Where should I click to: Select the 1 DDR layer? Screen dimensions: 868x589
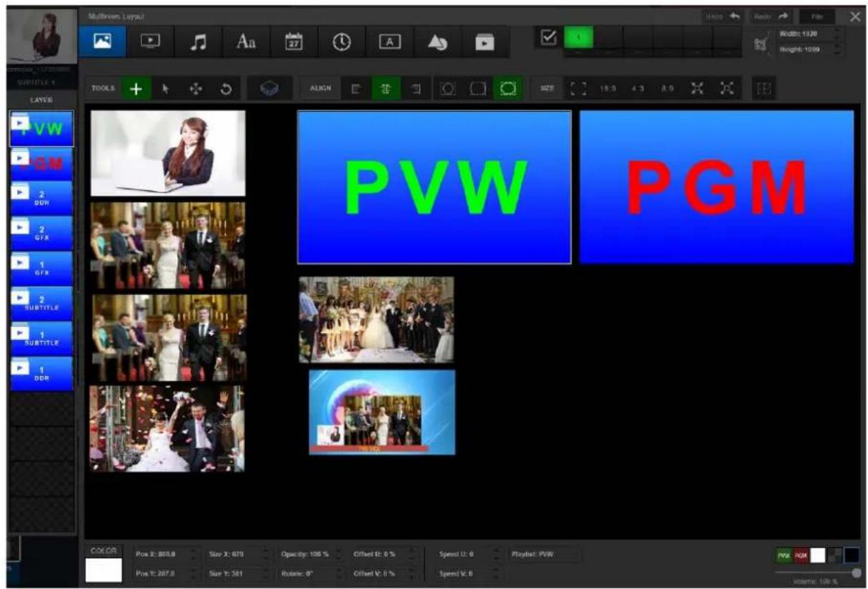[x=41, y=373]
